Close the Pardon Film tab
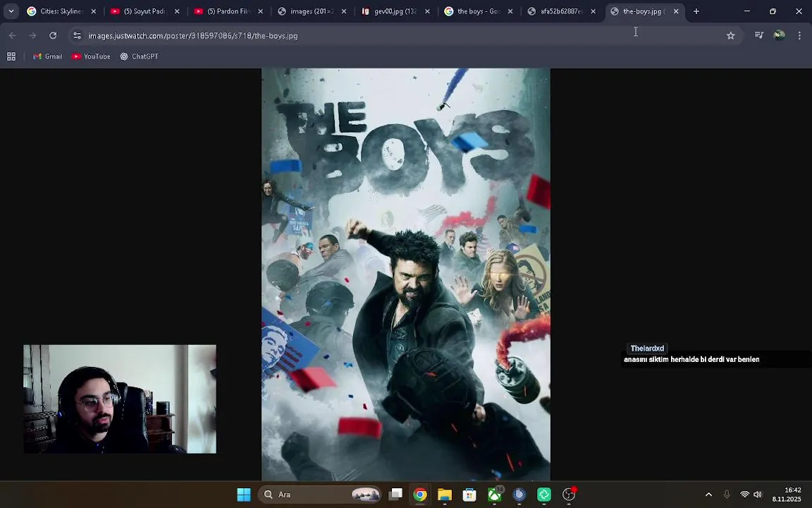The image size is (812, 508). tap(260, 11)
